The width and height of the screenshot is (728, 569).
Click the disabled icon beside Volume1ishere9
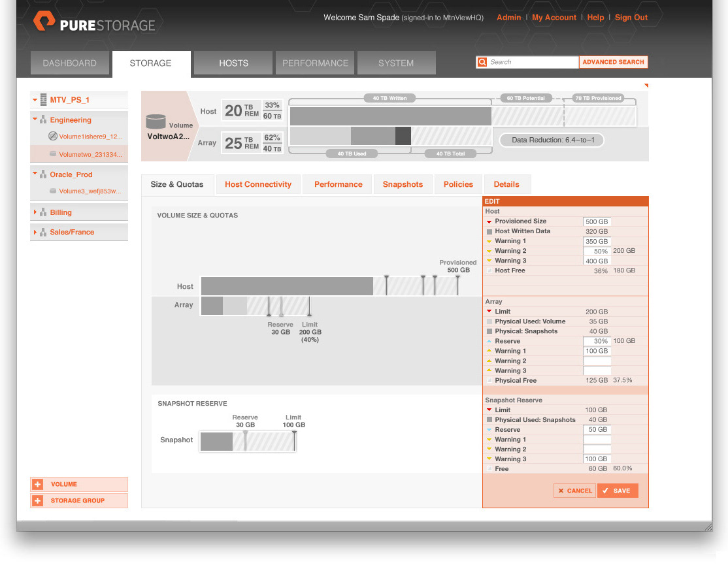click(53, 136)
